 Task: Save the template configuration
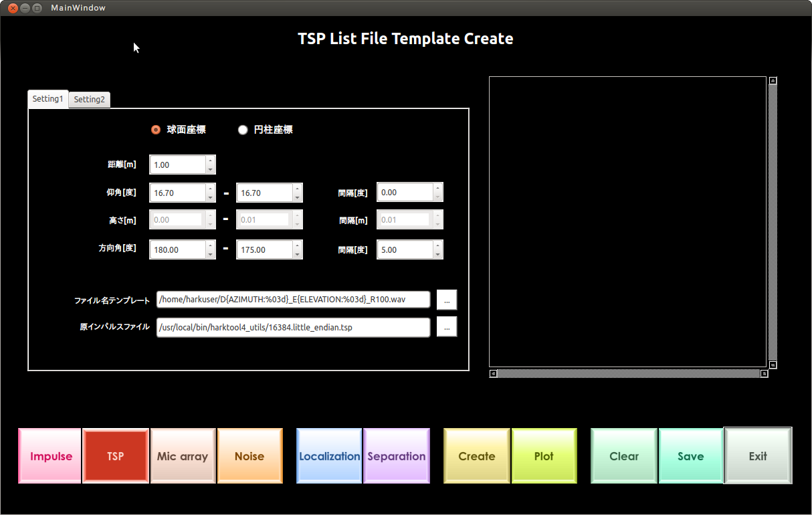click(x=690, y=455)
